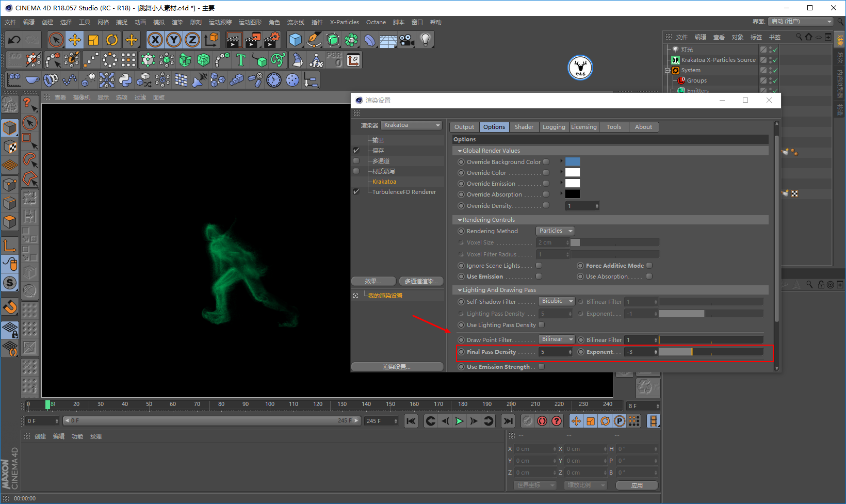Toggle Autokeying red icon
The height and width of the screenshot is (504, 846).
click(x=542, y=421)
